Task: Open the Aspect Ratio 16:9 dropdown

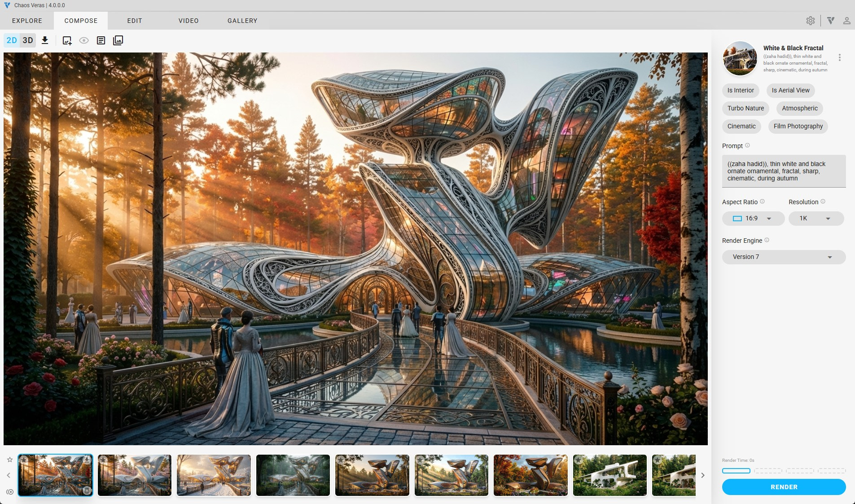Action: [x=753, y=219]
